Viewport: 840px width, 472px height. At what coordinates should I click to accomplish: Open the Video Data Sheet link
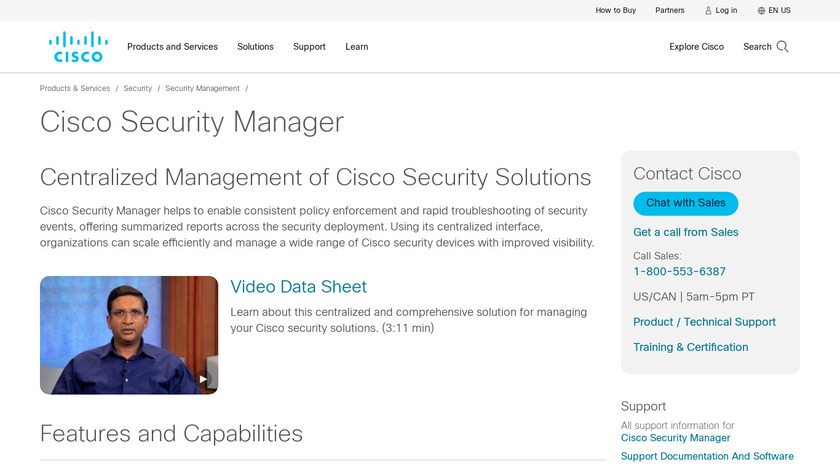pos(298,287)
